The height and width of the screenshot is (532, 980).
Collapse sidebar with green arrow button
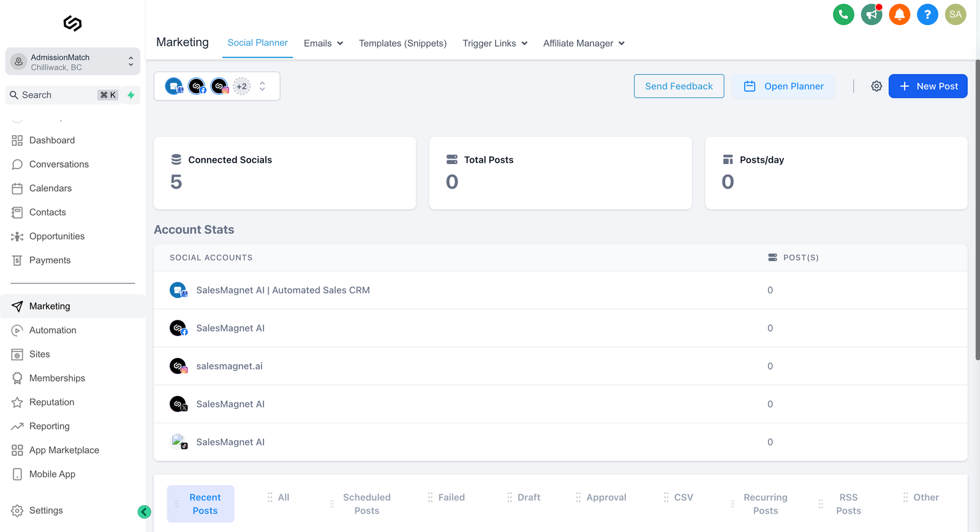pos(145,512)
